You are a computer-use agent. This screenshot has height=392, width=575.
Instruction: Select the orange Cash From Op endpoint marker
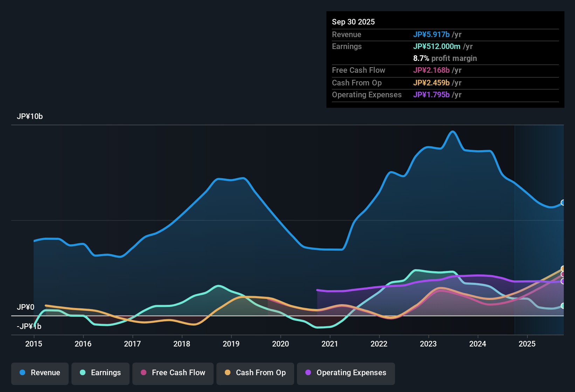[563, 268]
